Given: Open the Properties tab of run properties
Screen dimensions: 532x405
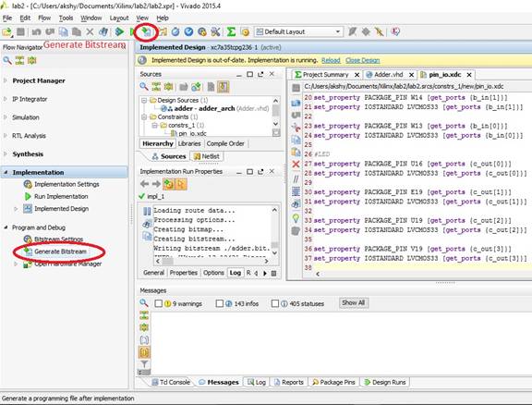Looking at the screenshot, I should pos(184,273).
